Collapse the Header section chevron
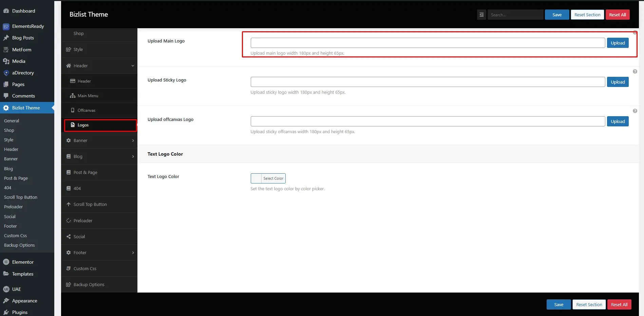The height and width of the screenshot is (316, 644). [132, 66]
